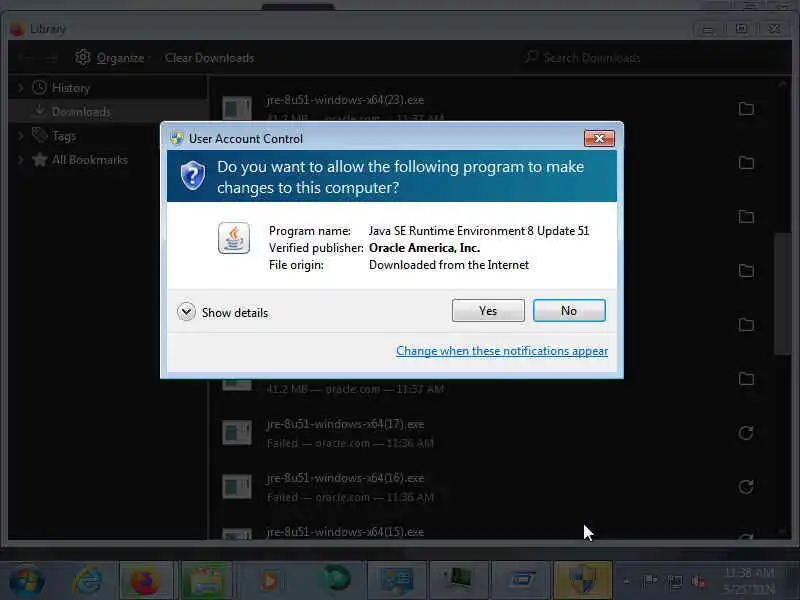Select jre-8u51-windows-x64(15).exe download entry name
800x600 pixels.
[345, 532]
